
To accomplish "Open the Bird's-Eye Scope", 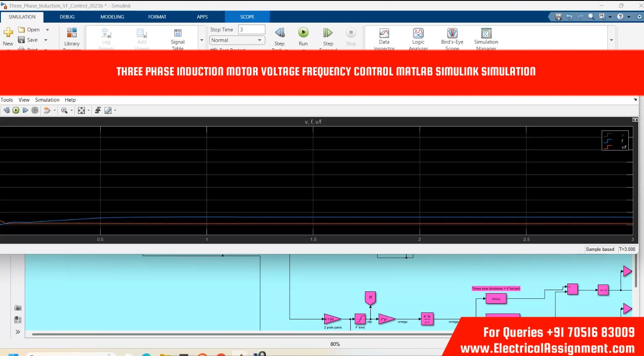I will coord(452,38).
